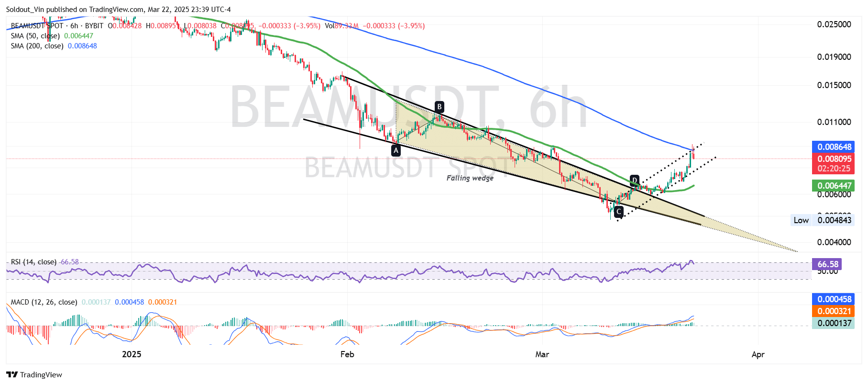Click the "Falling wedge" pattern label
The image size is (868, 385).
coord(470,178)
